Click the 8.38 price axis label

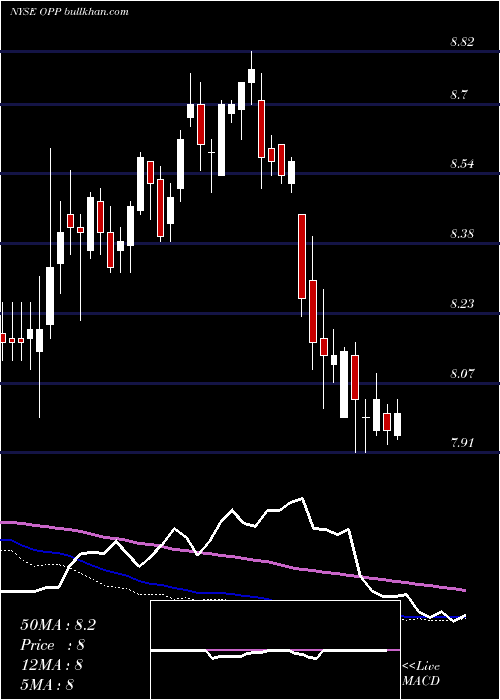(x=462, y=233)
